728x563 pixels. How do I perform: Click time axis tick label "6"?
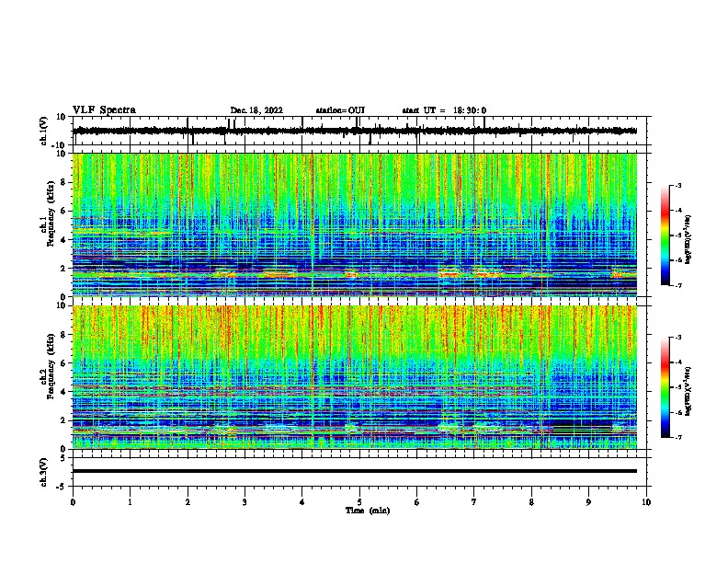[417, 502]
